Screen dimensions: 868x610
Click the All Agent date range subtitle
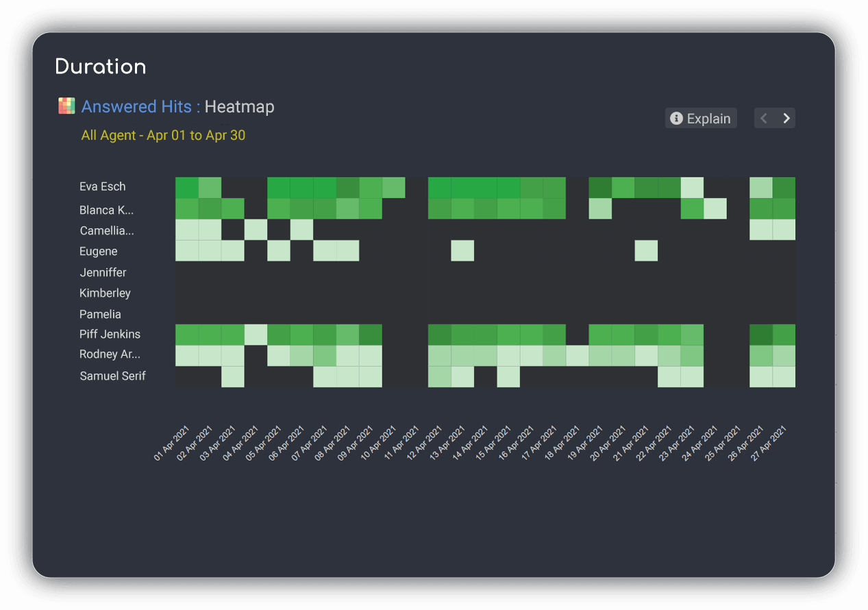click(x=163, y=136)
